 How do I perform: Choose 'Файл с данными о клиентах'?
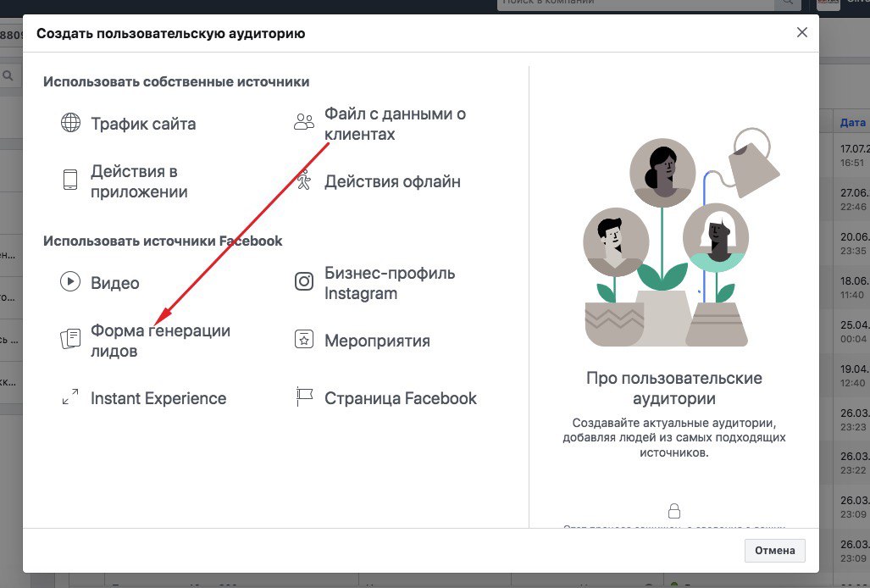pos(395,124)
